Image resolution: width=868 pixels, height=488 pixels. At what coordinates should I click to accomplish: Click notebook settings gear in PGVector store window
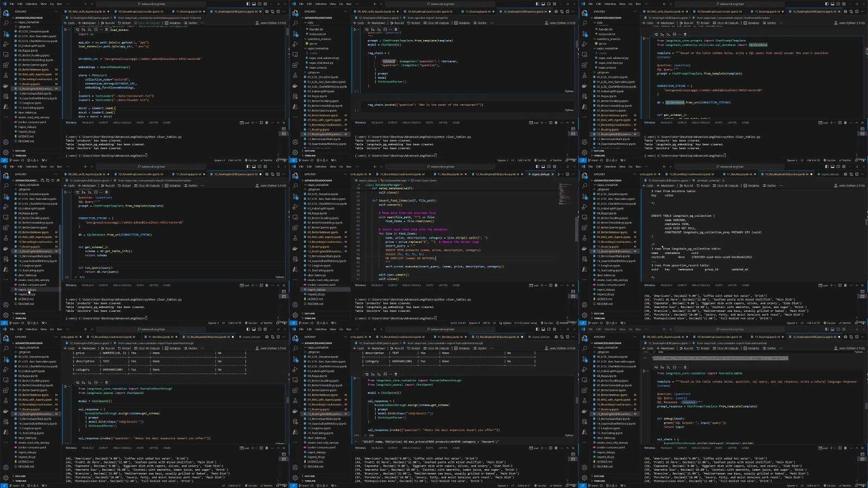(x=266, y=11)
